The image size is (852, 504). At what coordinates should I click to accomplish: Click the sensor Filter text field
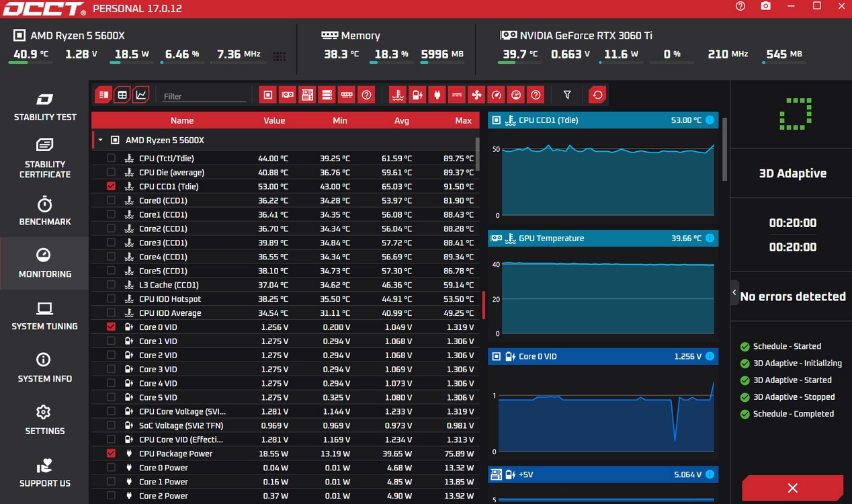pyautogui.click(x=204, y=96)
